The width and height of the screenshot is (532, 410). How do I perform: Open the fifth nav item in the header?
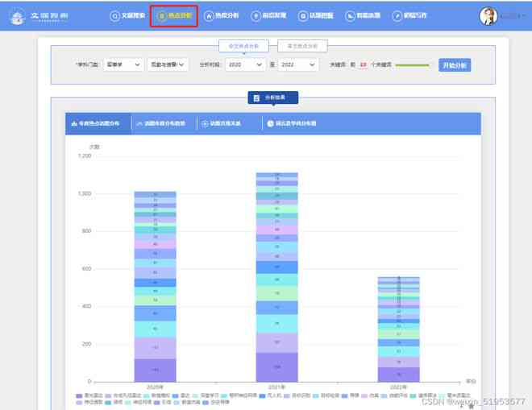tap(315, 15)
